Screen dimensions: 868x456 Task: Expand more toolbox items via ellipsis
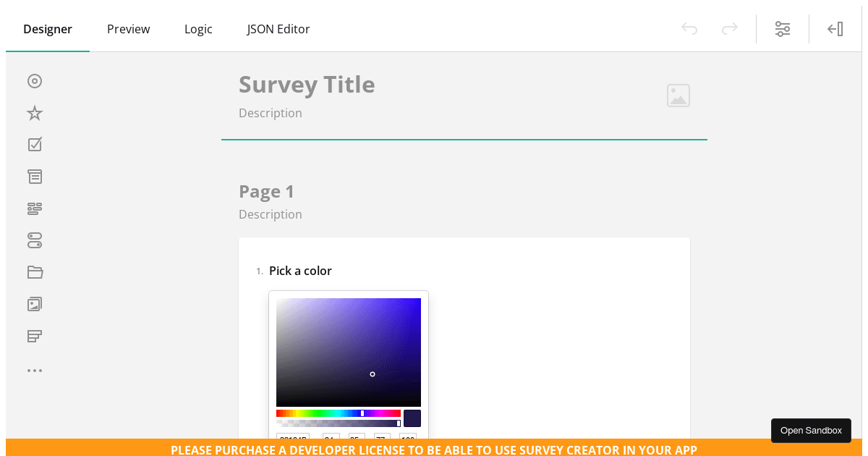click(35, 370)
